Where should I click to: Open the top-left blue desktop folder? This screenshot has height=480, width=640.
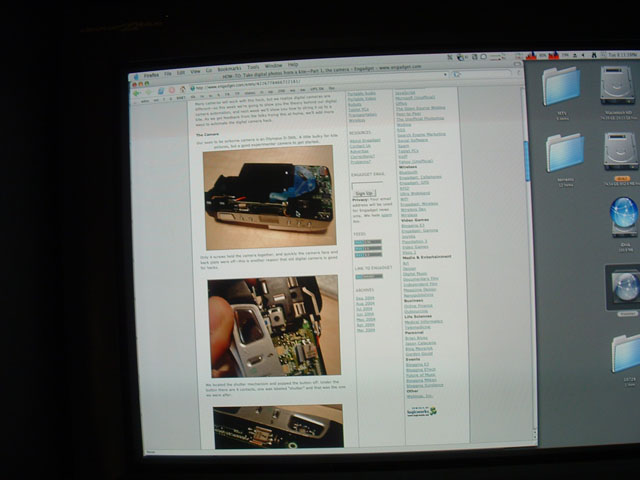[563, 88]
